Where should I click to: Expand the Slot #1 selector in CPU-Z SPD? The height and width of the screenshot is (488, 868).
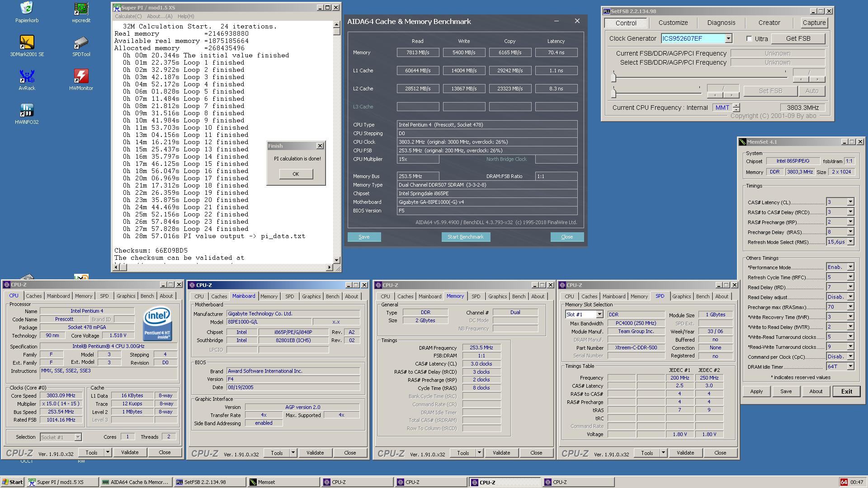coord(599,314)
